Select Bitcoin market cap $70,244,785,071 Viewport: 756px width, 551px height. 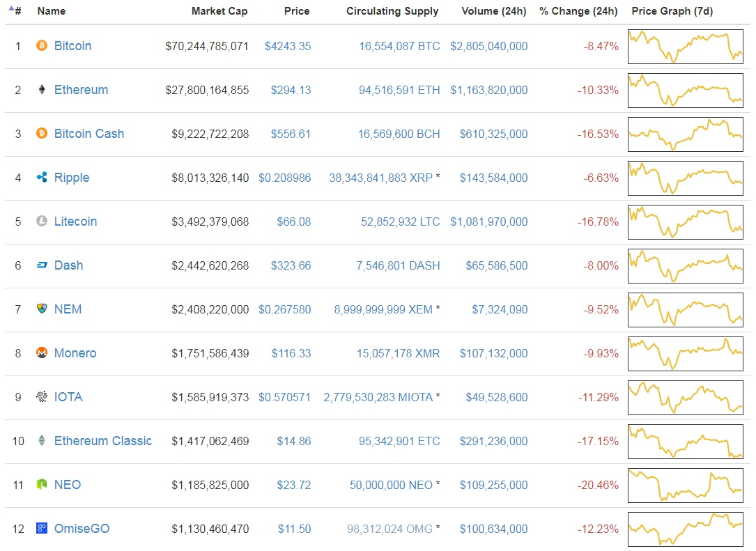(207, 46)
